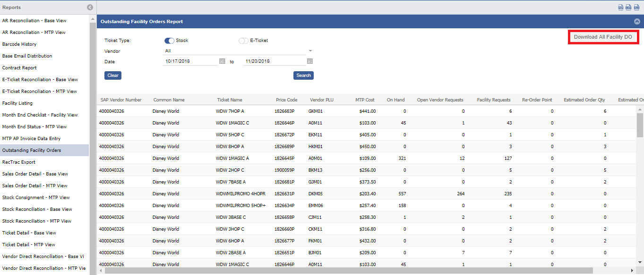Open Month End Checklist - Facility View

(40, 115)
